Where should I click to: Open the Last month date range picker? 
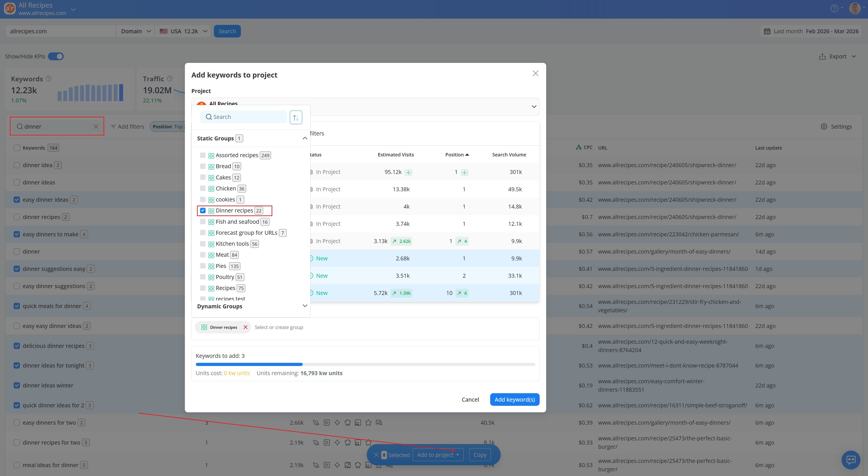[x=811, y=31]
